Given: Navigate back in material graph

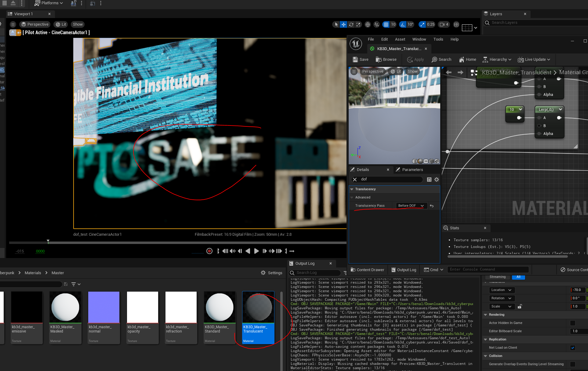Looking at the screenshot, I should (449, 72).
